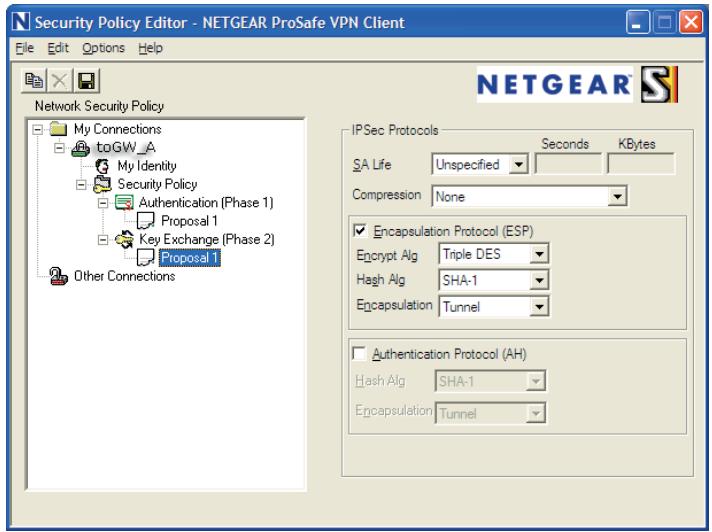Select the toGW_A connection label

point(126,148)
